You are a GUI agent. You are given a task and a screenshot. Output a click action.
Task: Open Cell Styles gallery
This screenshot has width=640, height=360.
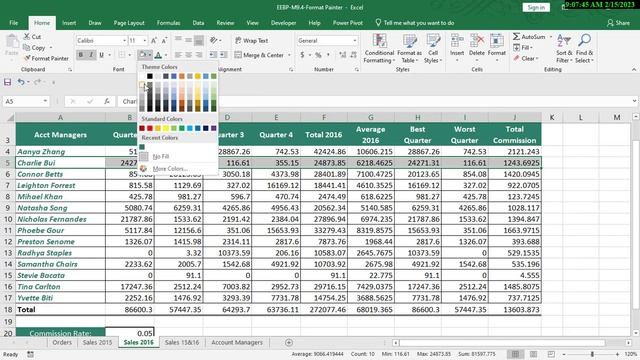click(433, 48)
